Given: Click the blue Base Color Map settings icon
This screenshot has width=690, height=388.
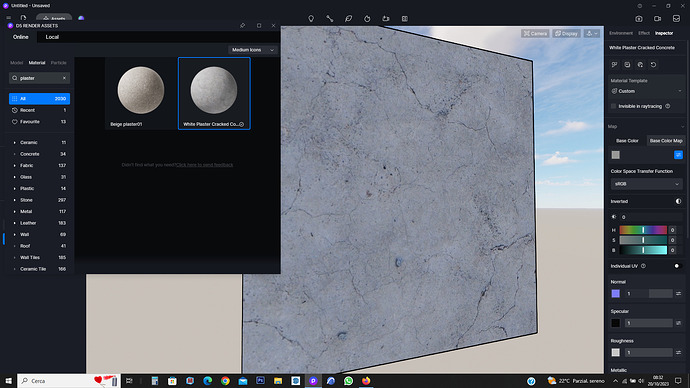Looking at the screenshot, I should click(678, 155).
